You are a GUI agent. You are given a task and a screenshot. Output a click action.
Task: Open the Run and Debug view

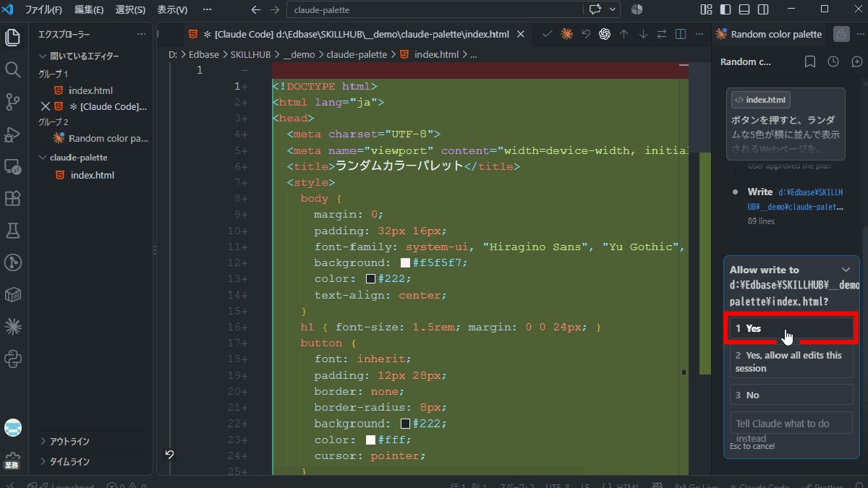(x=12, y=134)
